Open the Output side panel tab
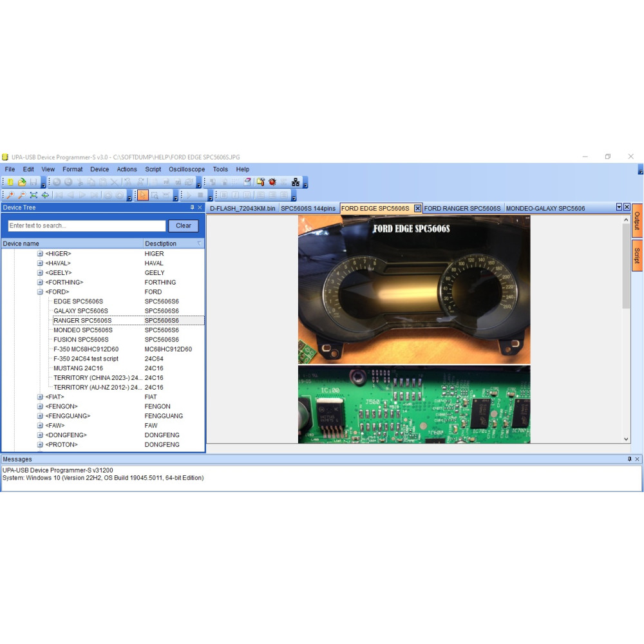Viewport: 644px width, 644px height. coord(637,220)
